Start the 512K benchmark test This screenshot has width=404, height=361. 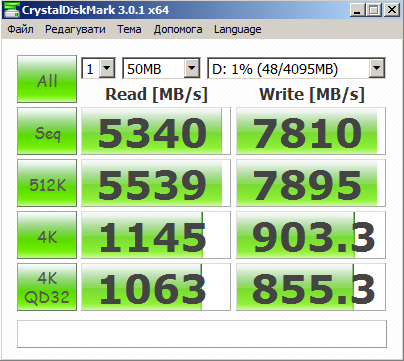tap(47, 183)
